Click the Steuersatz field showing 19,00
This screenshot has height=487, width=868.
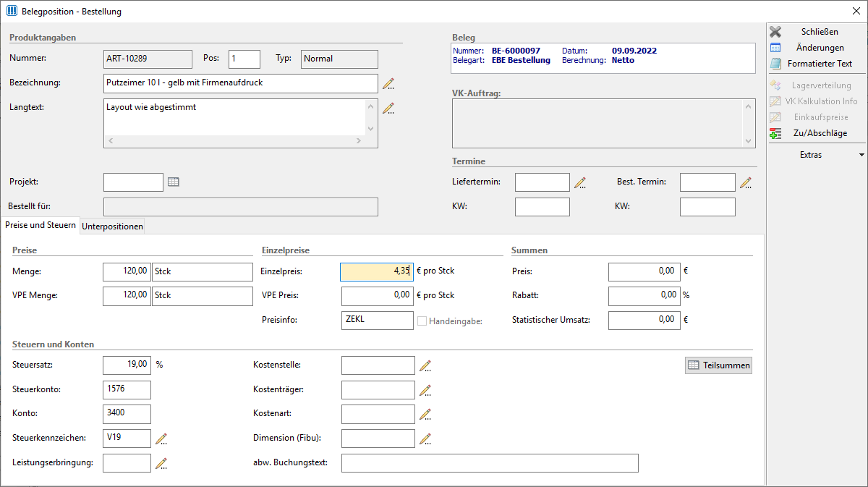(127, 365)
